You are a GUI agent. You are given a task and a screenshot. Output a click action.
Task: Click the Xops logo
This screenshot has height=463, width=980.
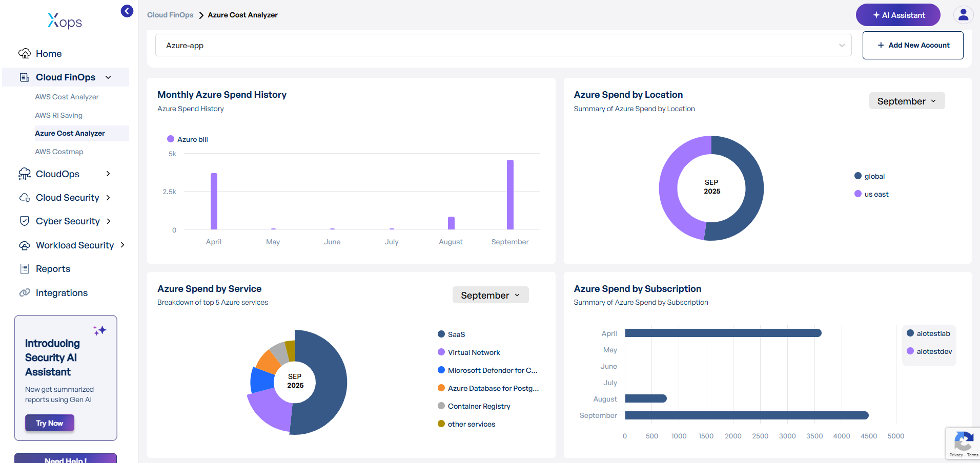coord(65,21)
